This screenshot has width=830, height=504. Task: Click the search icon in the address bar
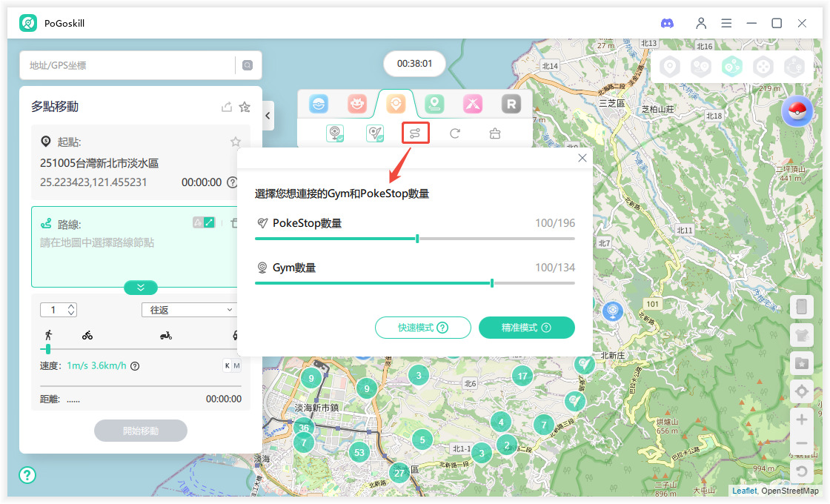(x=248, y=65)
